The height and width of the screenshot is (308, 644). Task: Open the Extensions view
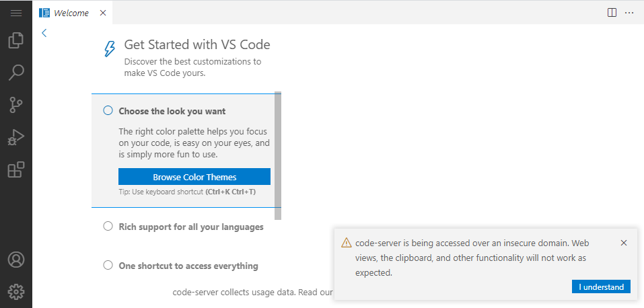click(x=16, y=169)
